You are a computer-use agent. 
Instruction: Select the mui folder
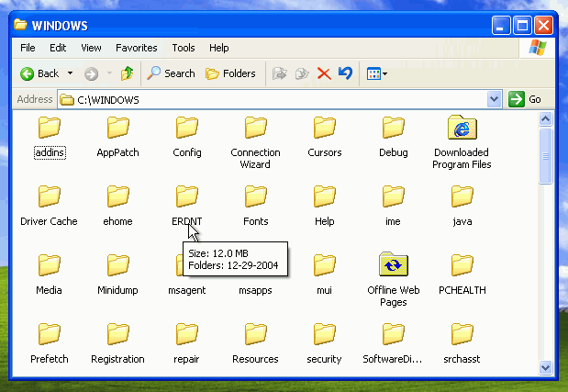pos(325,275)
